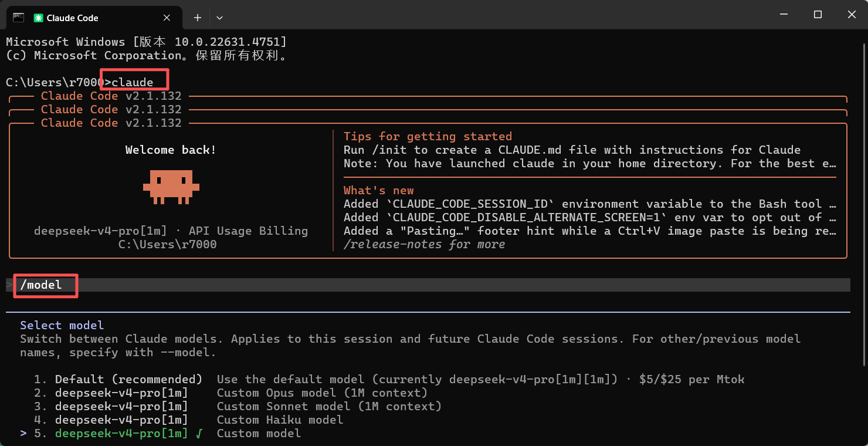Close the terminal window
Screen dimensions: 868x446
point(852,15)
